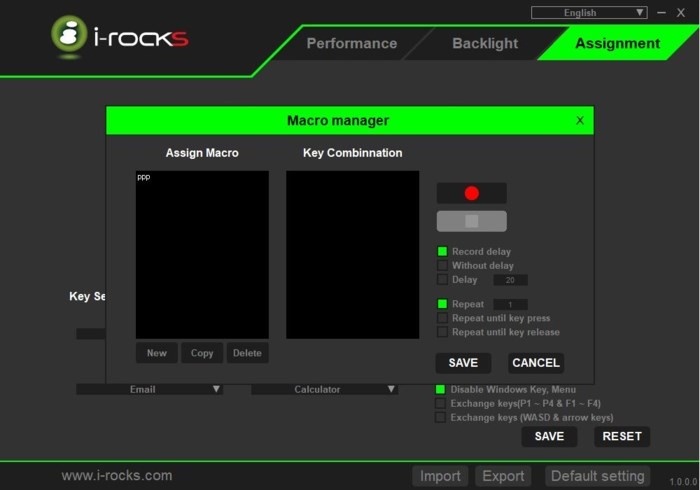Check Repeat until key press option
Viewport: 700px width, 490px height.
(x=442, y=318)
